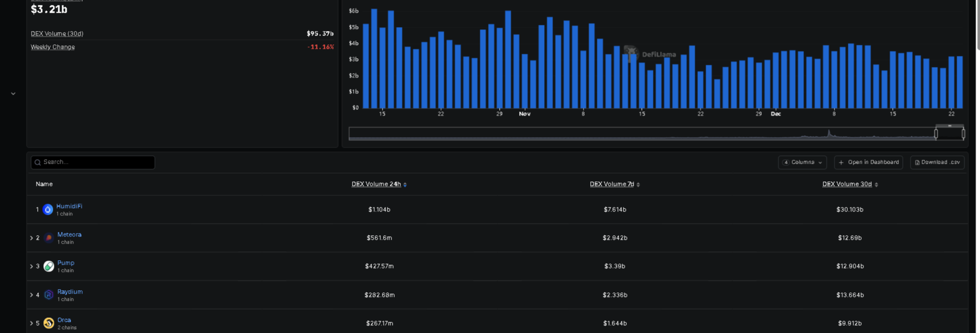The height and width of the screenshot is (333, 980).
Task: Expand the Orca row chevron
Action: coord(32,323)
